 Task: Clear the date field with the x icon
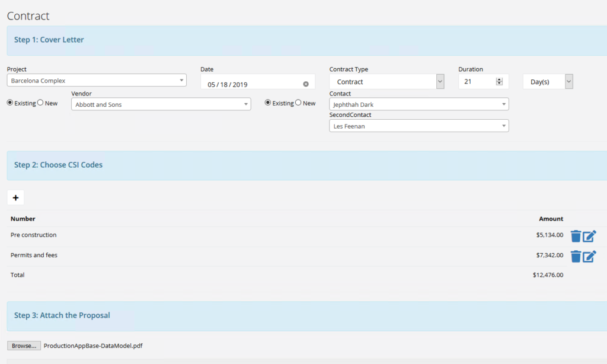tap(306, 84)
